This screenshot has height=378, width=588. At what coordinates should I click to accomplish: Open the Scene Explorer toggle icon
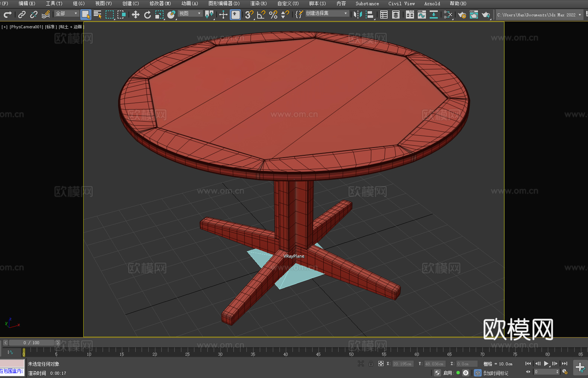pos(384,15)
